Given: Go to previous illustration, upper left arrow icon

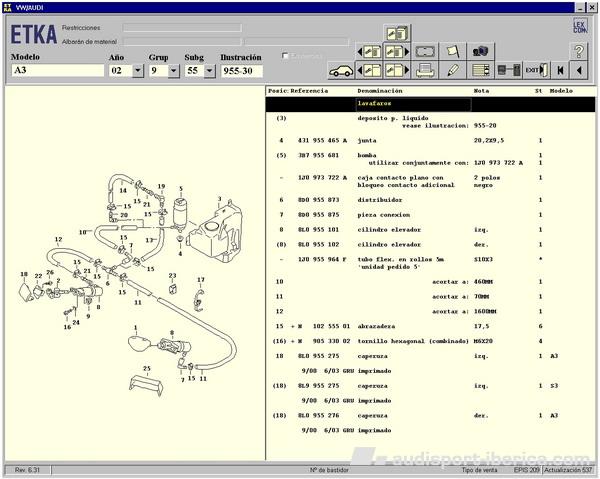Looking at the screenshot, I should (369, 51).
